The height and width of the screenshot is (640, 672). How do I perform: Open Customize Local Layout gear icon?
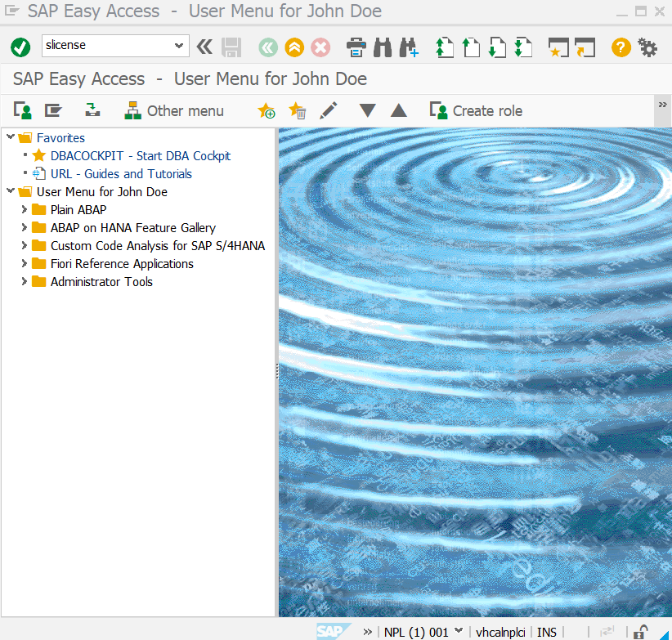pyautogui.click(x=647, y=47)
